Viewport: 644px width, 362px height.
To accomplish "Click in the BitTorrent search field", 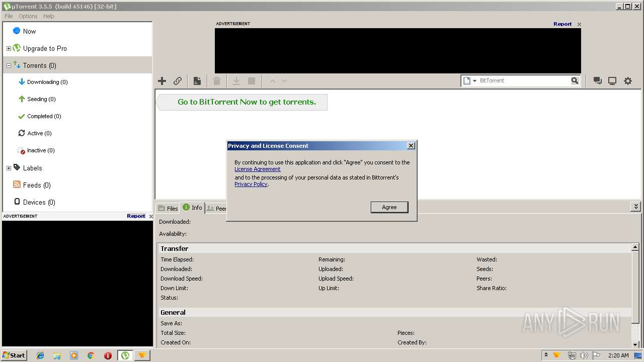I will tap(524, 80).
